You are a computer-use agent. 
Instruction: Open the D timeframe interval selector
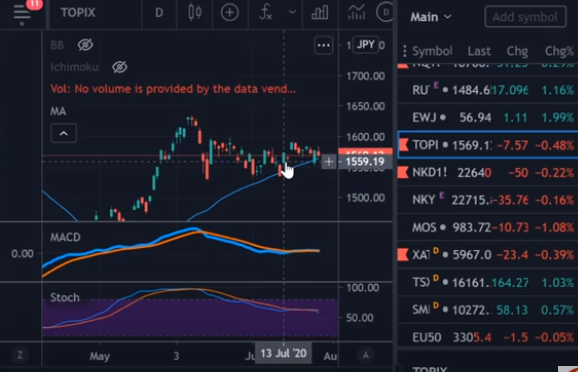[x=159, y=13]
